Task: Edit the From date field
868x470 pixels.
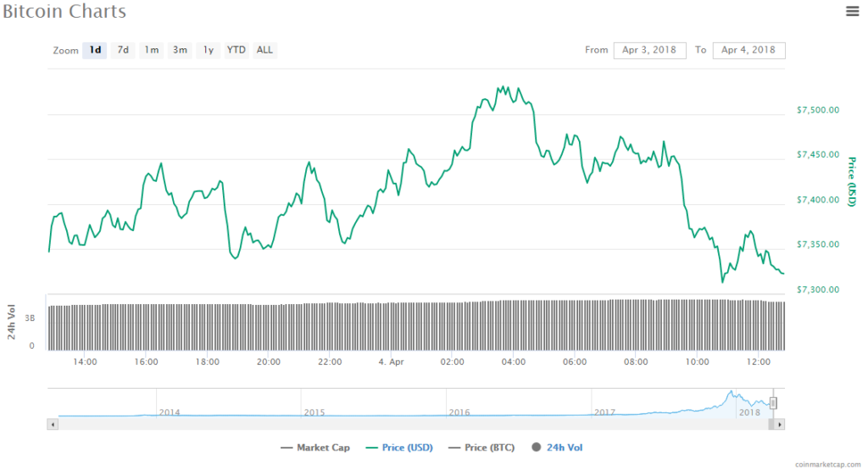Action: point(649,50)
